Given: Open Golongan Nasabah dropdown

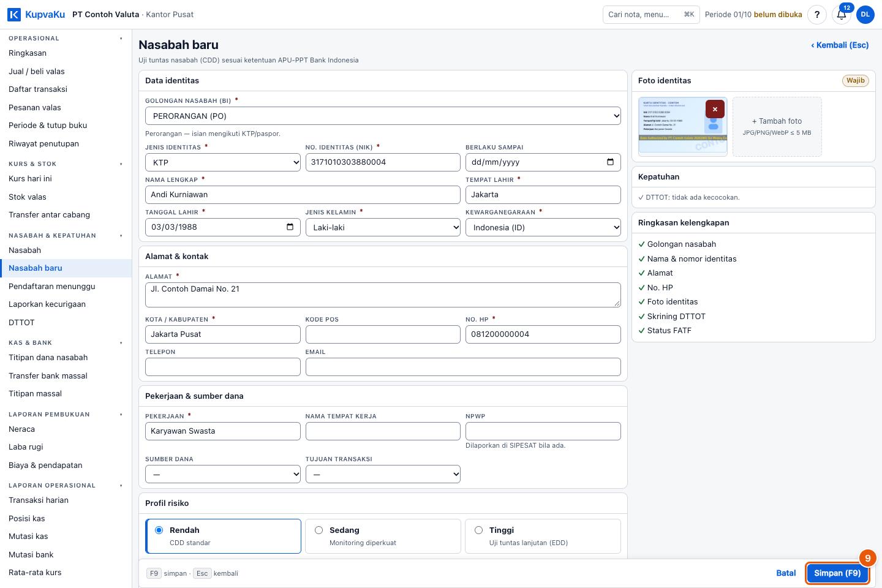Looking at the screenshot, I should (383, 116).
